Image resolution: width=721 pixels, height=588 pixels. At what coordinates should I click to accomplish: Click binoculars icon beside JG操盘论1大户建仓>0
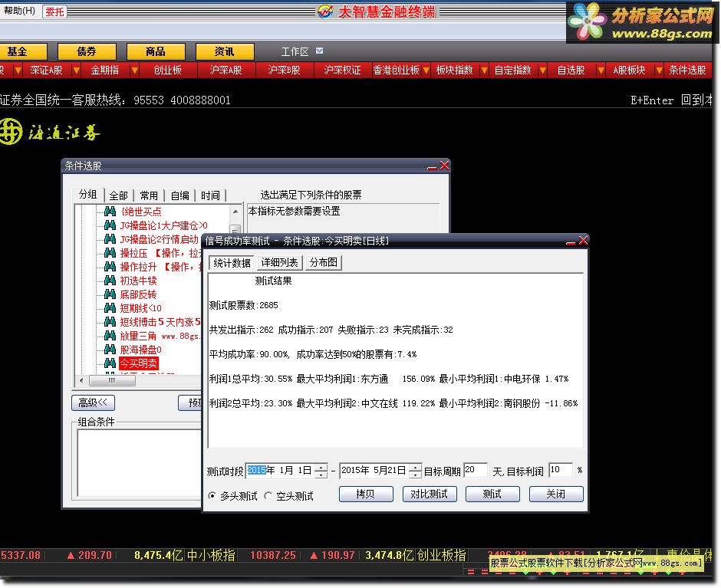tap(110, 225)
